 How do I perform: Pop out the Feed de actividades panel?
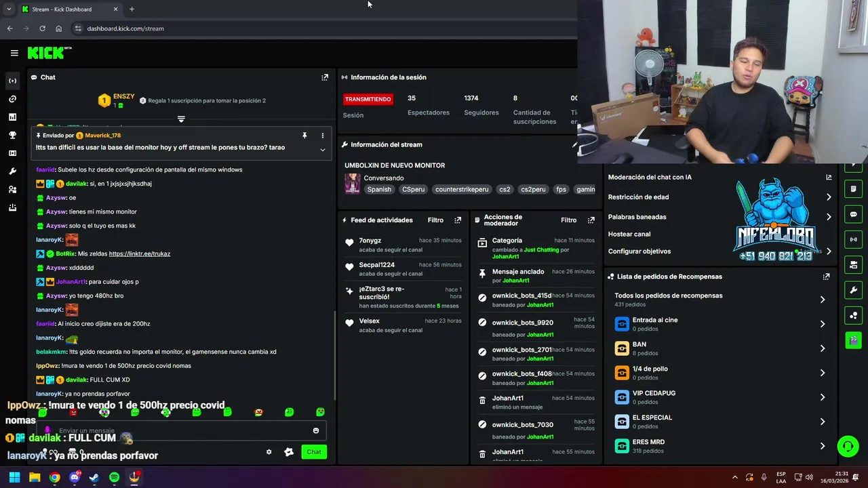click(458, 220)
